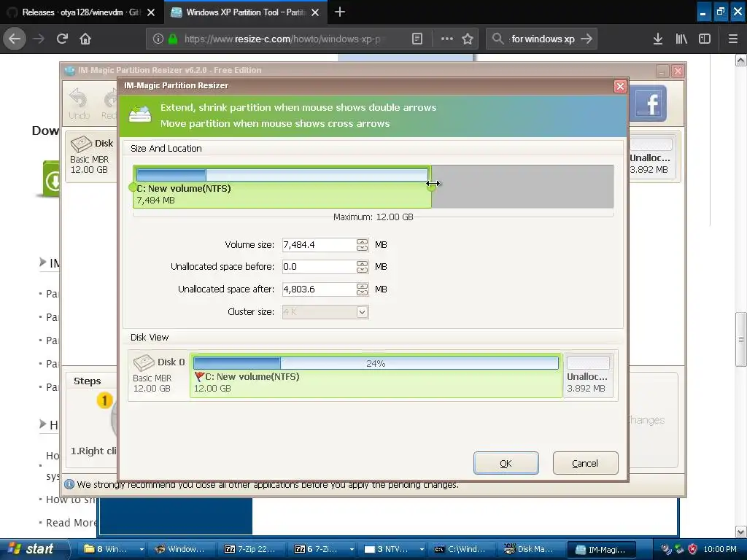This screenshot has height=560, width=747.
Task: Click page scrollbar up arrow
Action: point(741,60)
